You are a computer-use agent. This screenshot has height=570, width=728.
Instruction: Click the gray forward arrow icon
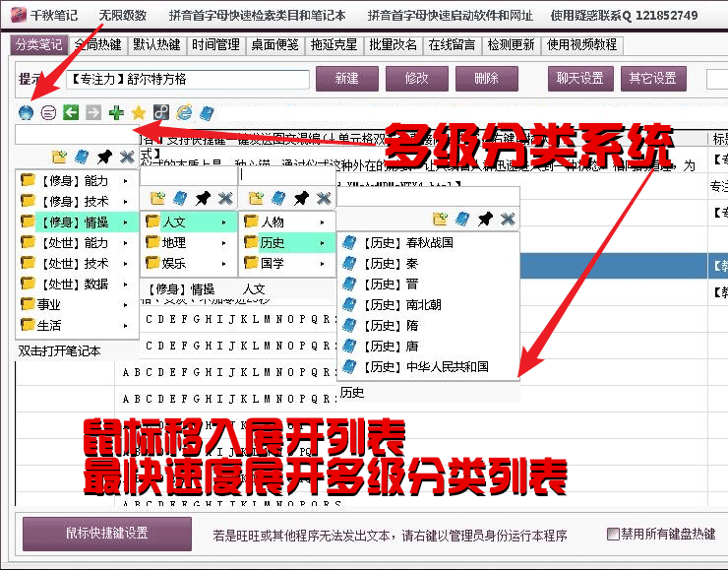[x=93, y=112]
